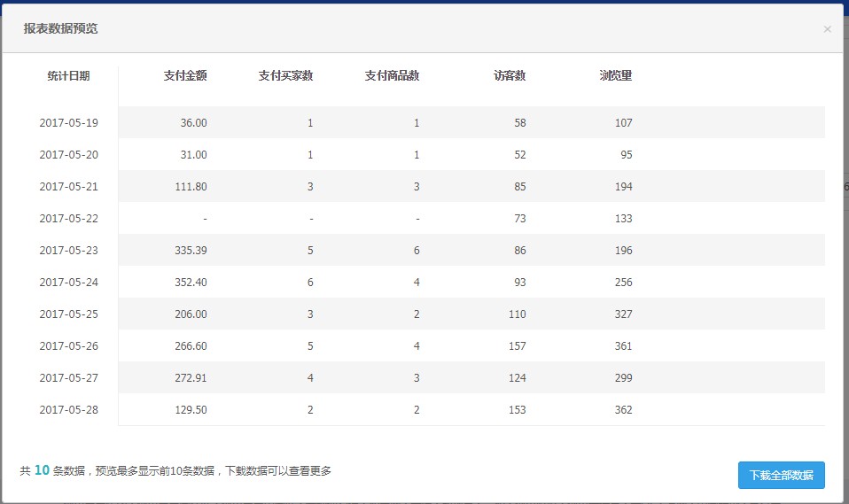
Task: Close the 报表数据预览 dialog
Action: [x=827, y=29]
